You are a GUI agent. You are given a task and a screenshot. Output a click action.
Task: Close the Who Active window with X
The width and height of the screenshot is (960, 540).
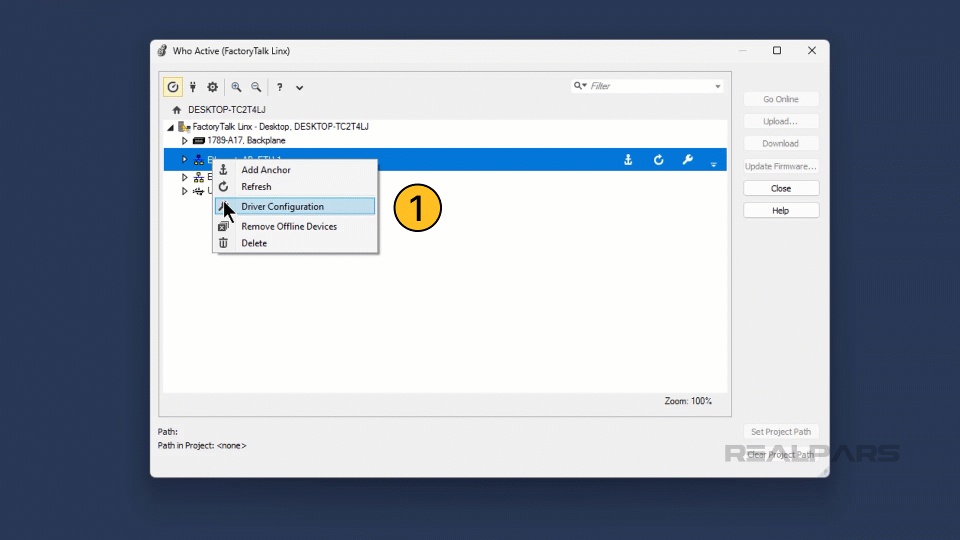(x=812, y=50)
